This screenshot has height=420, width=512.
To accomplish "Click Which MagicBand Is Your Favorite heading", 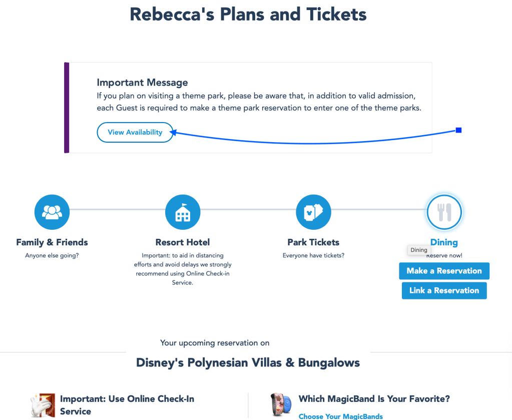I will [x=374, y=398].
